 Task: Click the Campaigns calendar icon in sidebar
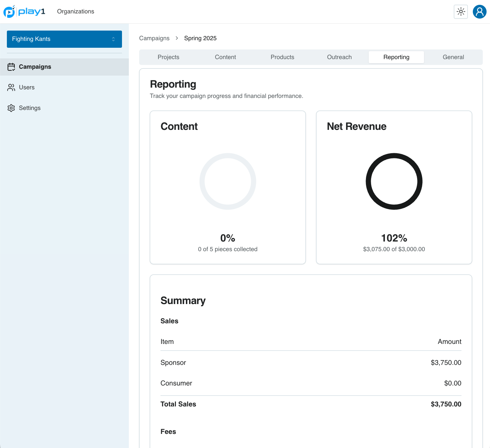[11, 67]
